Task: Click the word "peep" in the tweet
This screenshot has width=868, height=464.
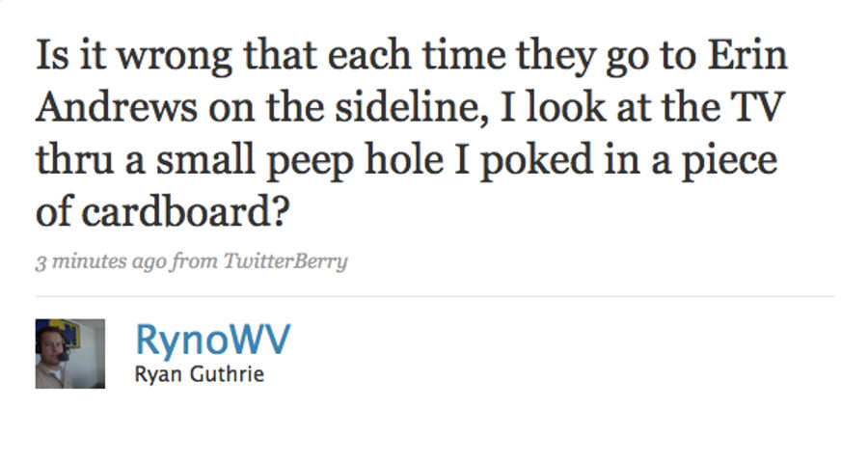Action: [310, 160]
